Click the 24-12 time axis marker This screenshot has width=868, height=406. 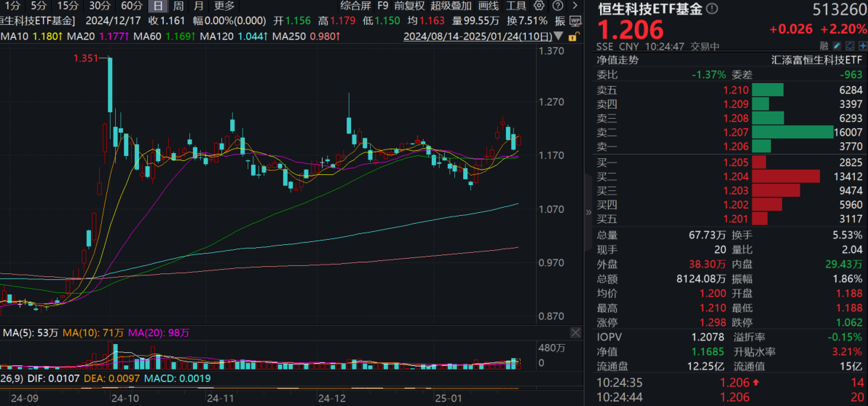click(331, 397)
